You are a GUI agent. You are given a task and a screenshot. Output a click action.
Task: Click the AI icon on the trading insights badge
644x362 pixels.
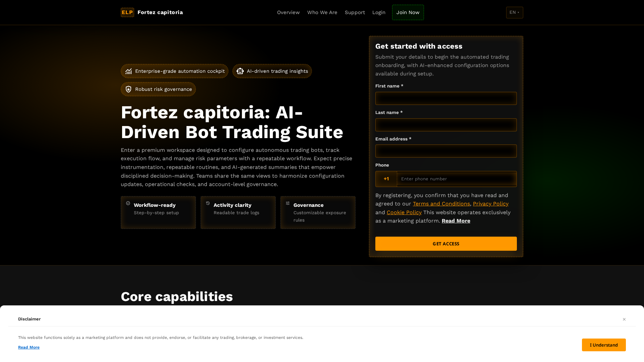(x=240, y=71)
